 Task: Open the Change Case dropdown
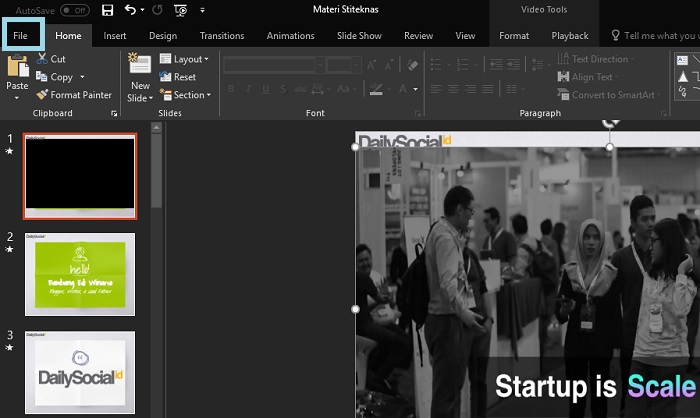click(346, 89)
